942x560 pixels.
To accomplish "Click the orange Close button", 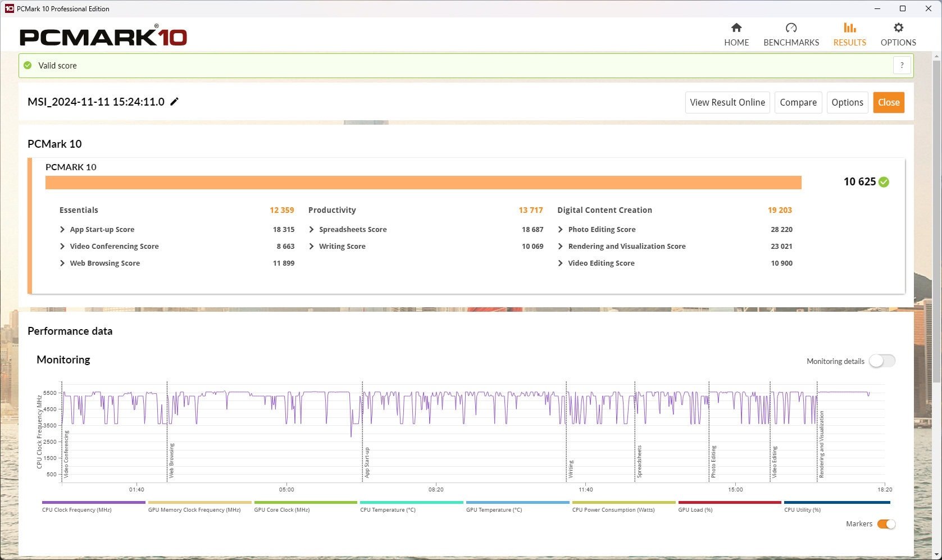I will [x=889, y=102].
